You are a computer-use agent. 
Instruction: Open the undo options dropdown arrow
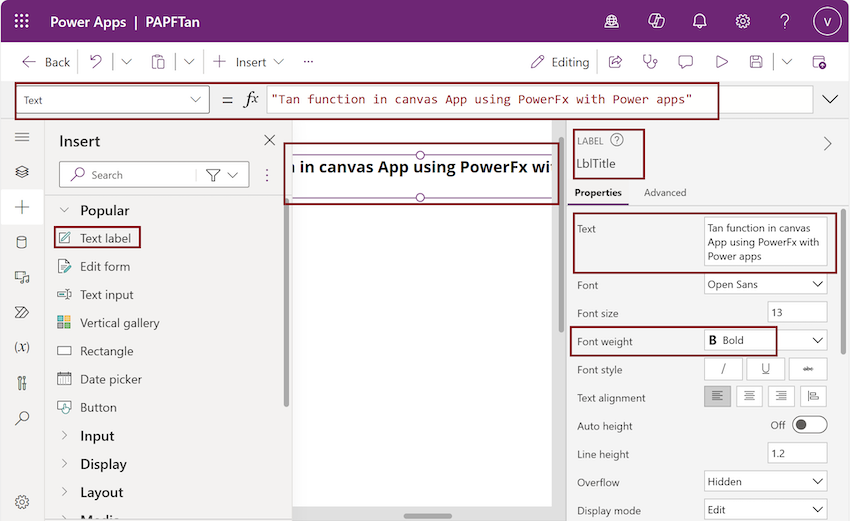126,61
